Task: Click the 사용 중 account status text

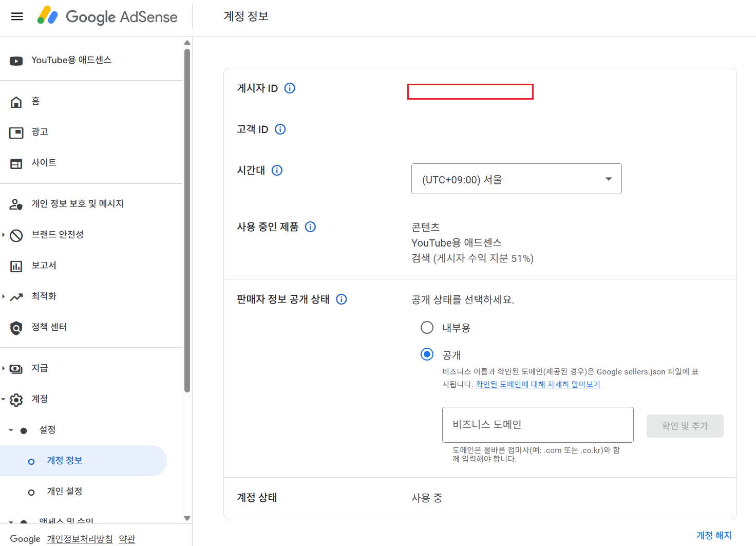Action: (427, 498)
